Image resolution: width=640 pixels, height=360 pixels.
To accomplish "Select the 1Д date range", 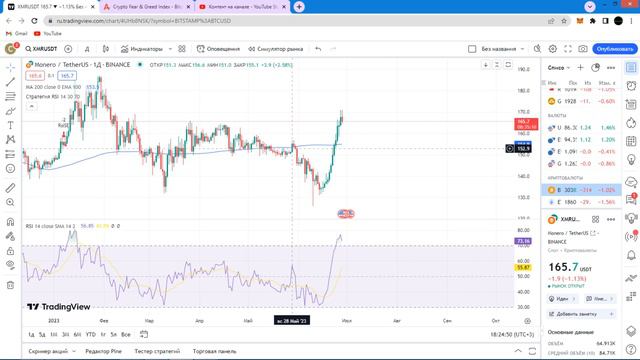I will click(x=31, y=335).
